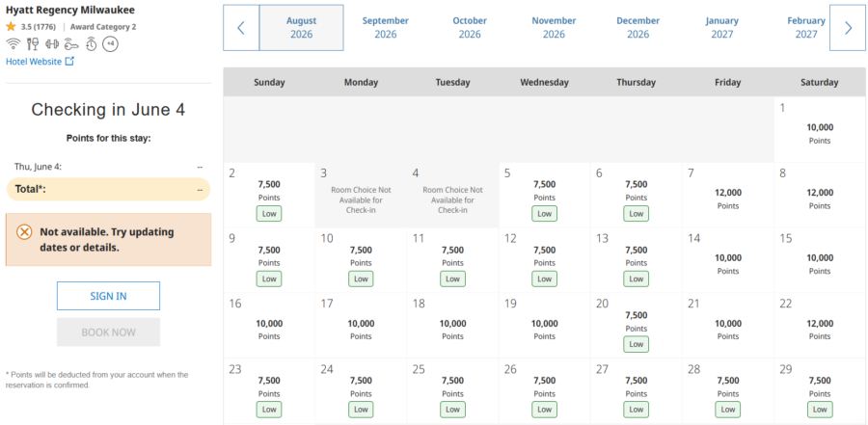Viewport: 868px width, 425px height.
Task: Select the August 2026 month tab
Action: 301,28
